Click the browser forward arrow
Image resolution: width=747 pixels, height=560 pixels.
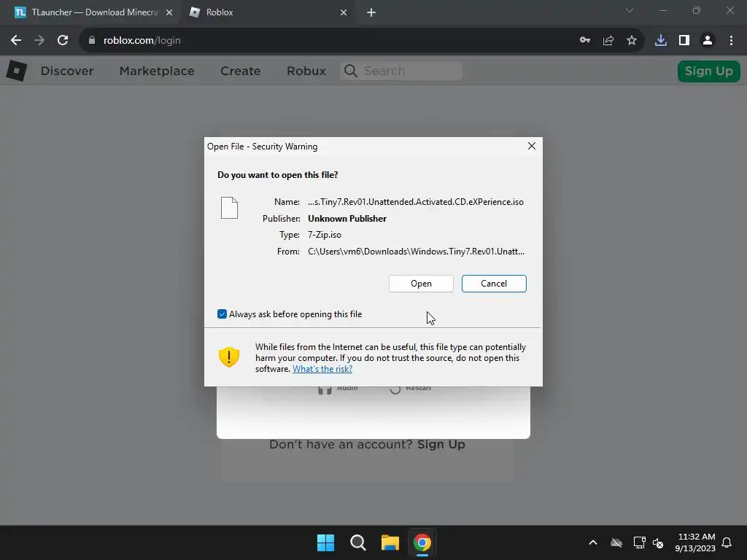pyautogui.click(x=39, y=41)
